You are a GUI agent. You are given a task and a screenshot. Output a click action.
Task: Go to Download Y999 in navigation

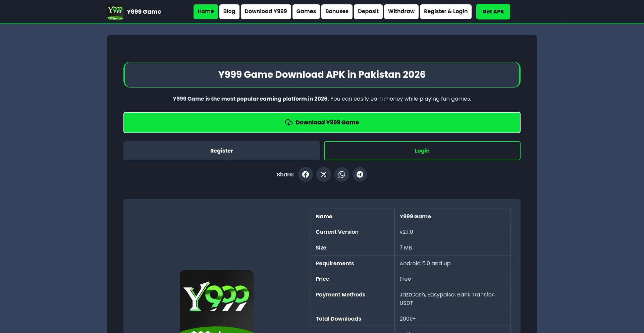[x=266, y=12]
